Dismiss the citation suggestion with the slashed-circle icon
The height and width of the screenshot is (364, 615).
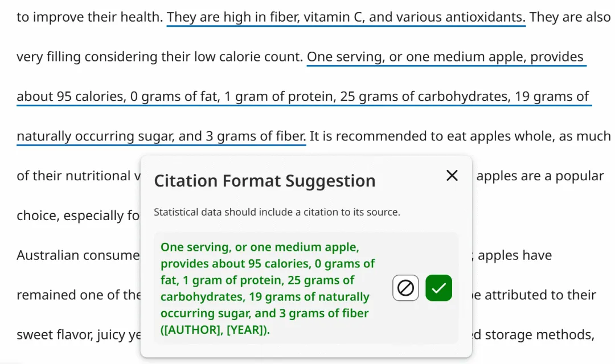coord(405,288)
